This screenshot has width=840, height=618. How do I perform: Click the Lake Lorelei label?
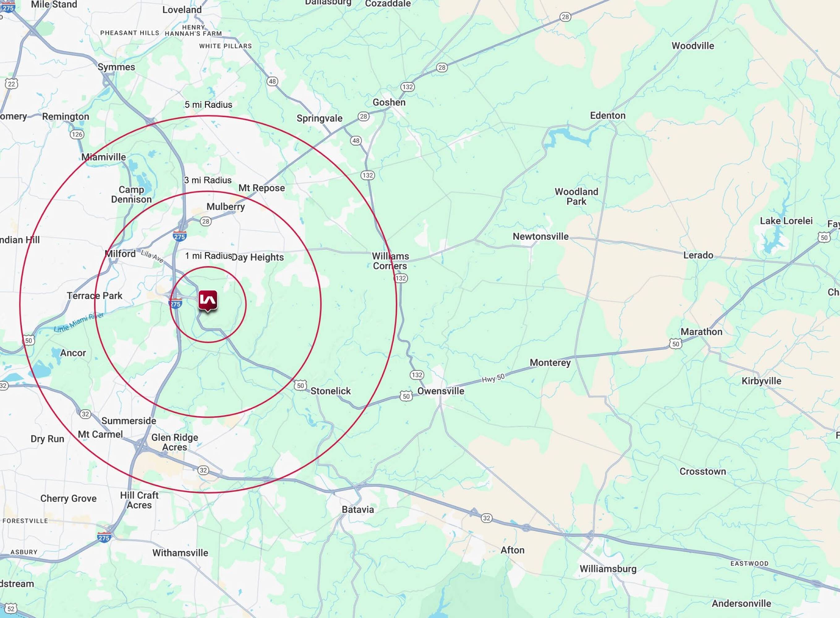point(786,221)
